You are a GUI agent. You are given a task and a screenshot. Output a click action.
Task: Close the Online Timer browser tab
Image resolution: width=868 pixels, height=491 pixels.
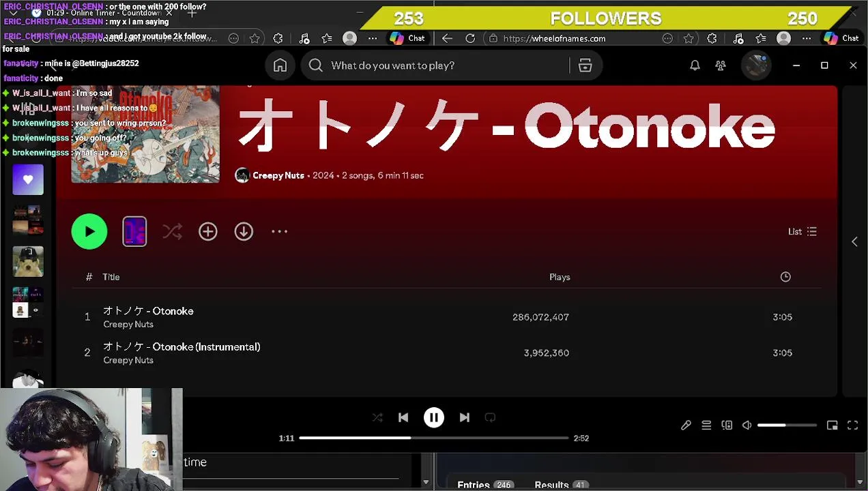pos(169,13)
